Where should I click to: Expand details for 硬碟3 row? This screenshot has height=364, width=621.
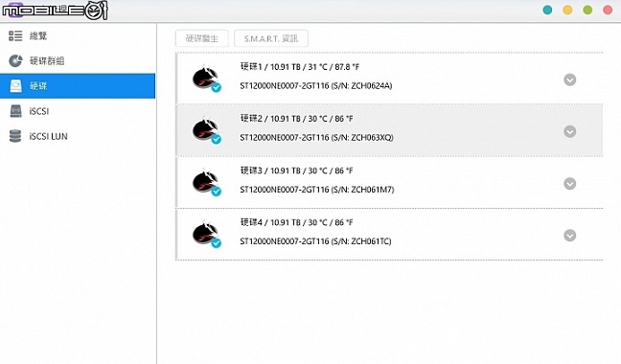point(569,184)
